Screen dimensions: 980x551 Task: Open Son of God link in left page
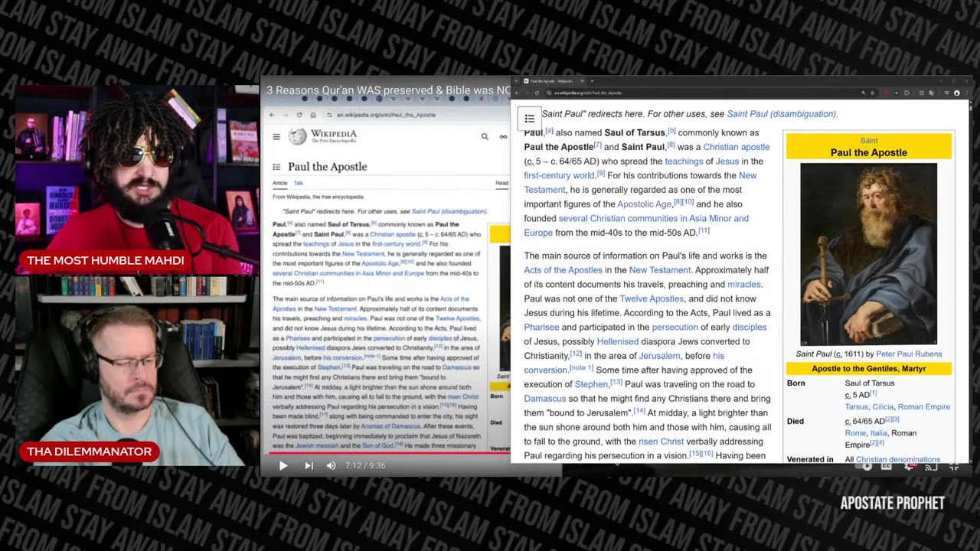(377, 445)
